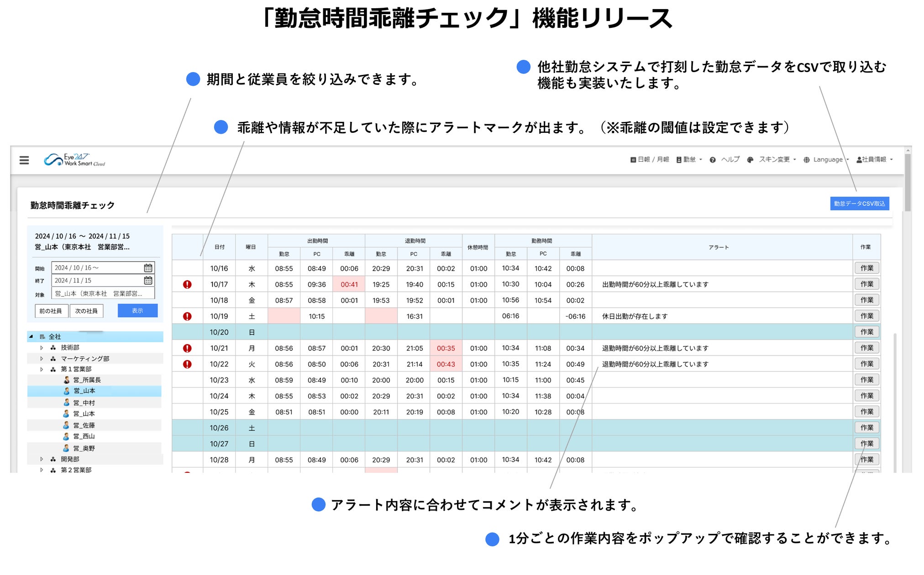The image size is (924, 575).
Task: Collapse the 全社 root node
Action: [31, 337]
